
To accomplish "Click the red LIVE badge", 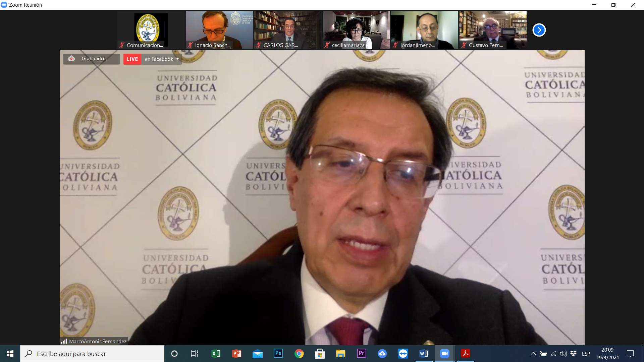I will pyautogui.click(x=132, y=59).
